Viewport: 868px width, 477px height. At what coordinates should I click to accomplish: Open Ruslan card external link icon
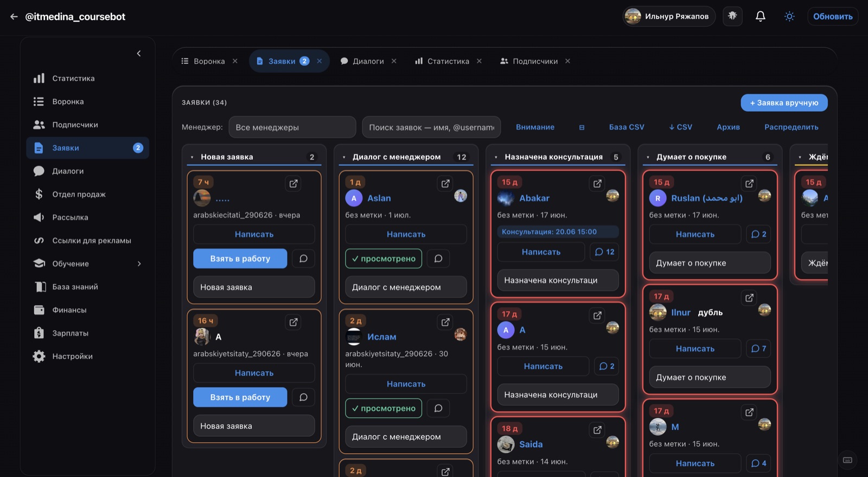pyautogui.click(x=749, y=184)
